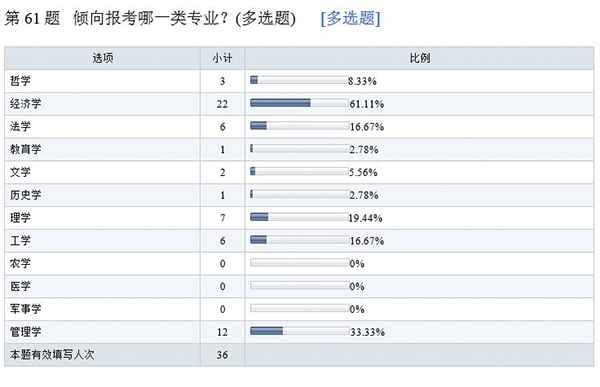
Task: Click the 经济学 progress bar
Action: point(299,103)
